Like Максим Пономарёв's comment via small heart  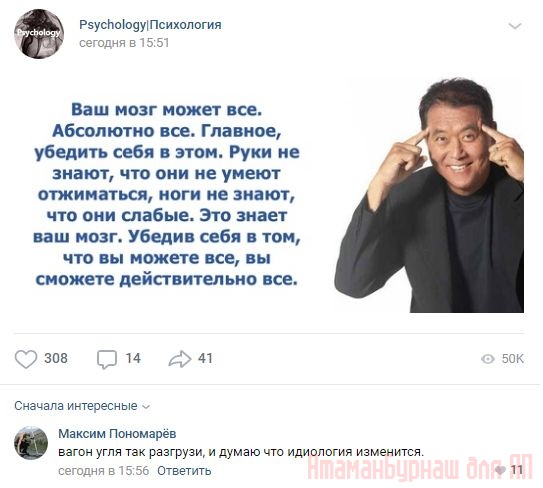pos(500,470)
